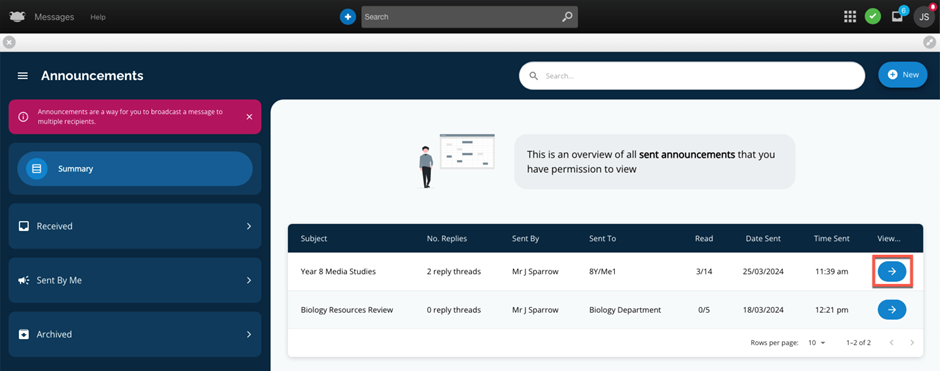Click the Received inbox icon
Image resolution: width=940 pixels, height=371 pixels.
[x=24, y=226]
